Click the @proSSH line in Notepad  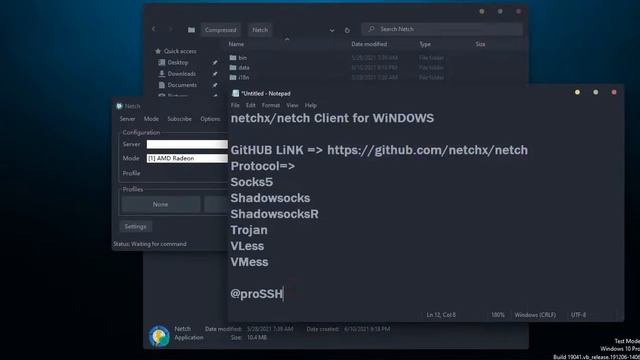point(256,294)
